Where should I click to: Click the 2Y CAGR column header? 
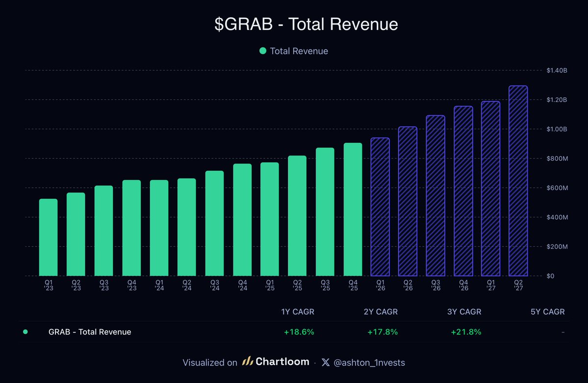pos(381,312)
